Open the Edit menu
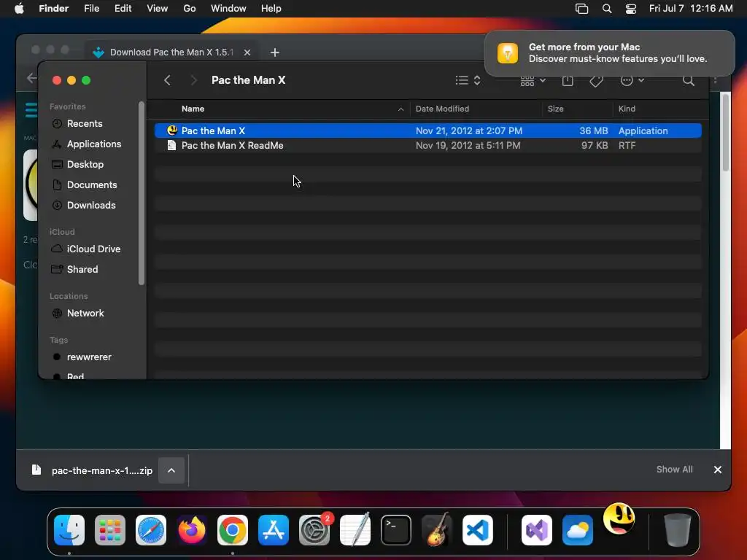747x560 pixels. coord(123,9)
